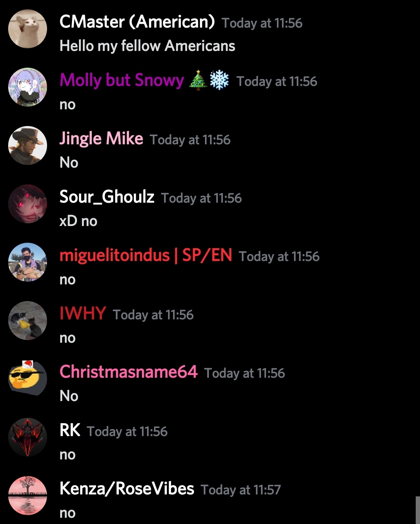Click IWHY's cats avatar
Image resolution: width=420 pixels, height=524 pixels.
[28, 321]
